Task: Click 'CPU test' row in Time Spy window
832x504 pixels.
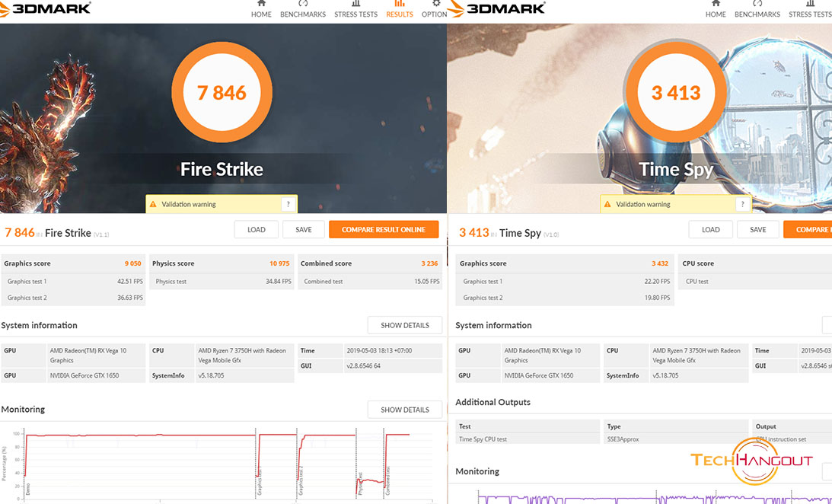Action: (x=755, y=282)
